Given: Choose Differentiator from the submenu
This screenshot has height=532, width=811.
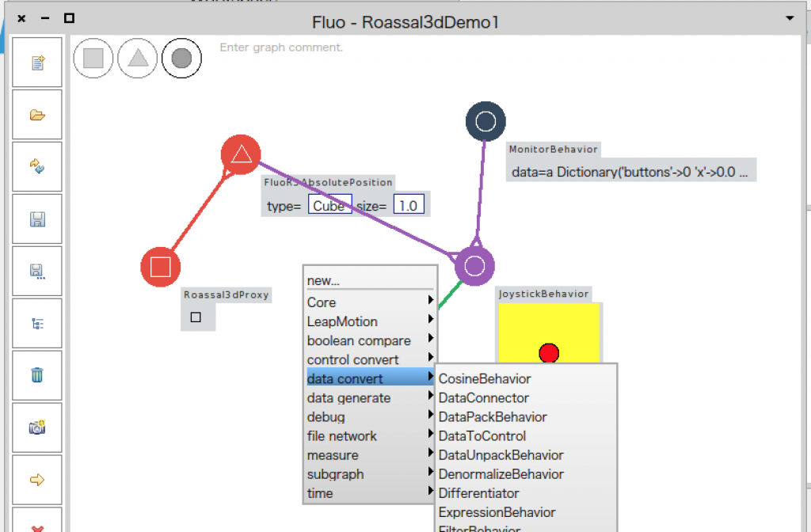Looking at the screenshot, I should click(x=526, y=493).
